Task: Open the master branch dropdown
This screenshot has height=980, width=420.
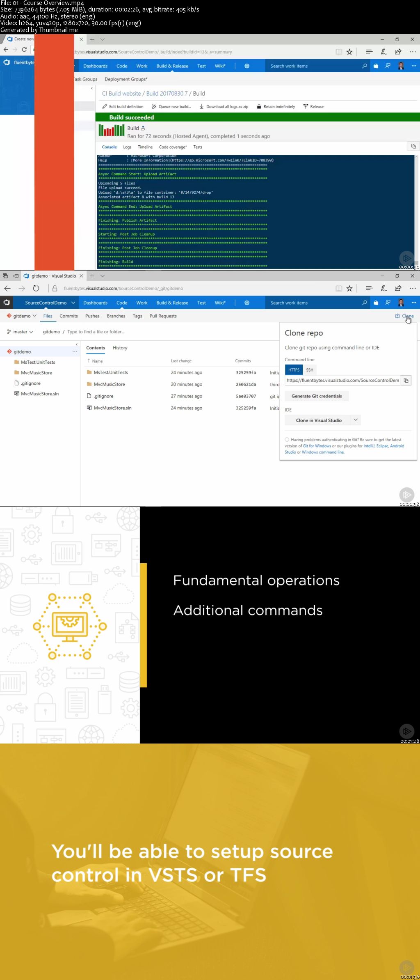Action: [20, 332]
